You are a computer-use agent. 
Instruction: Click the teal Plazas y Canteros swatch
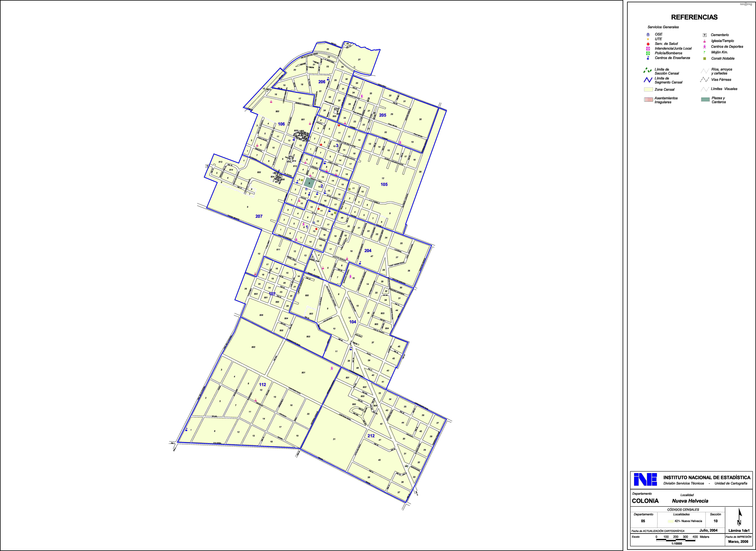click(x=705, y=99)
